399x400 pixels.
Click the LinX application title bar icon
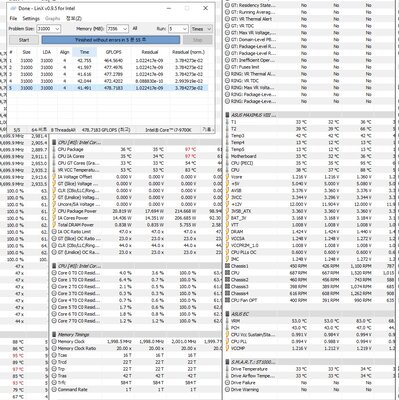point(13,8)
